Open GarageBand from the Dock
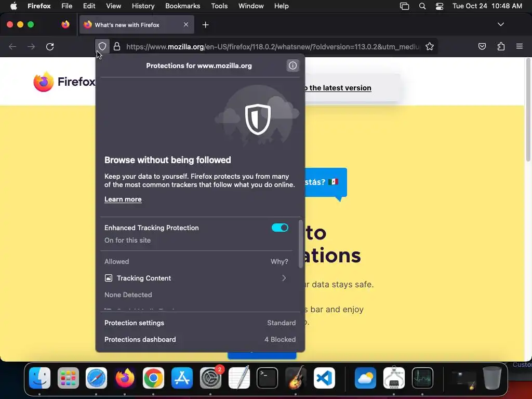 296,378
